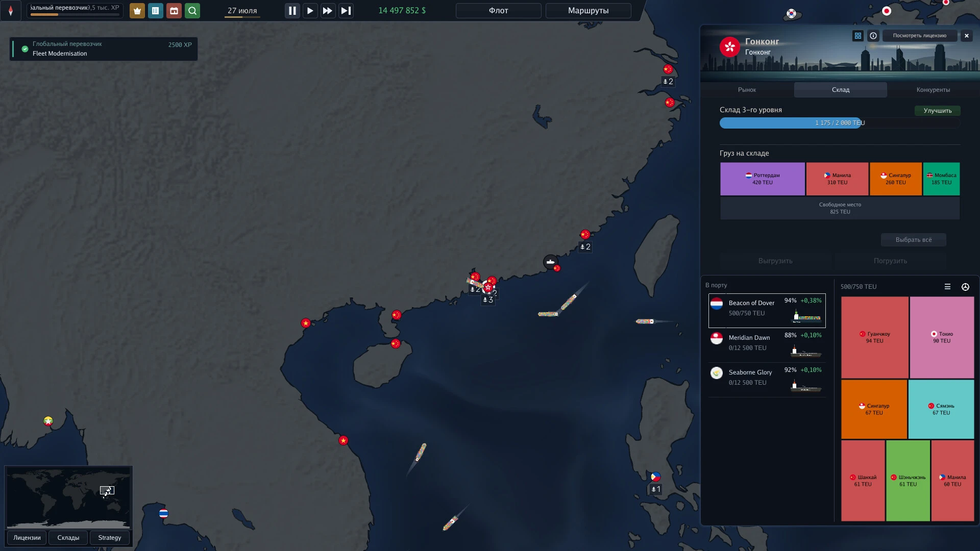
Task: Click the green search magnifier icon
Action: pos(192,11)
